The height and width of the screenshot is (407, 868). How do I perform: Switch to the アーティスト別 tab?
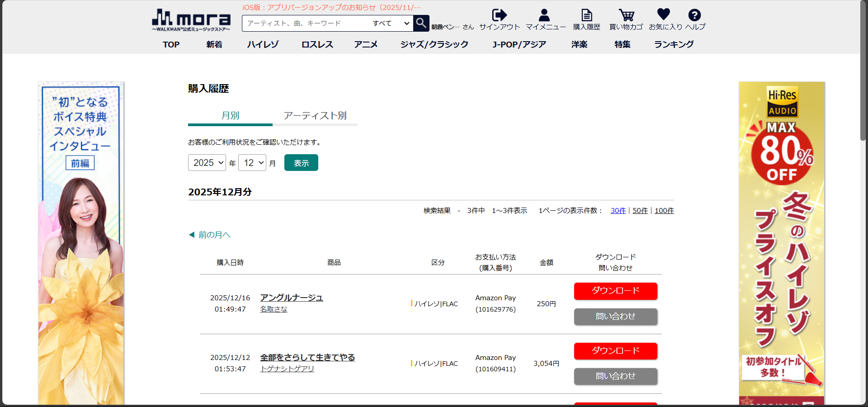(315, 116)
